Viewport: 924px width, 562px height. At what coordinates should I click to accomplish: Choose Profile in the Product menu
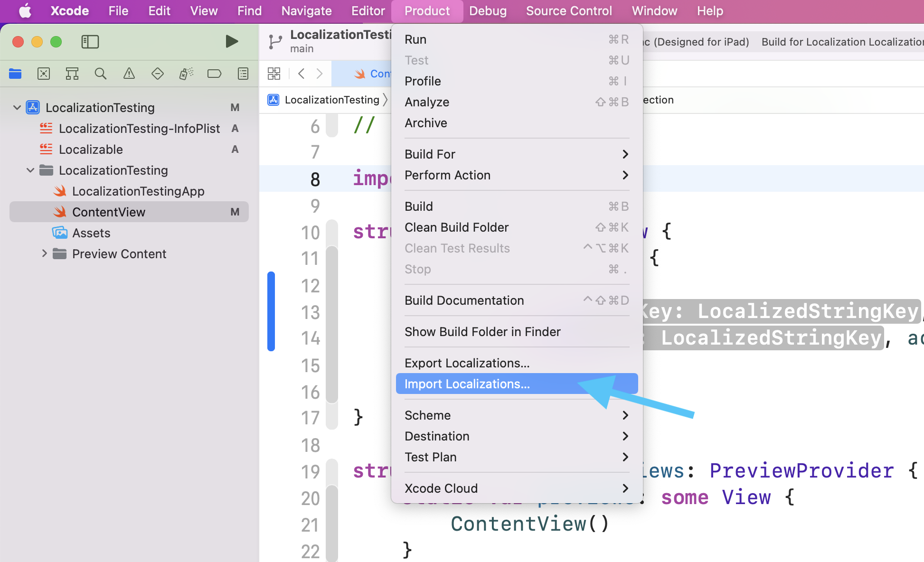point(517,81)
